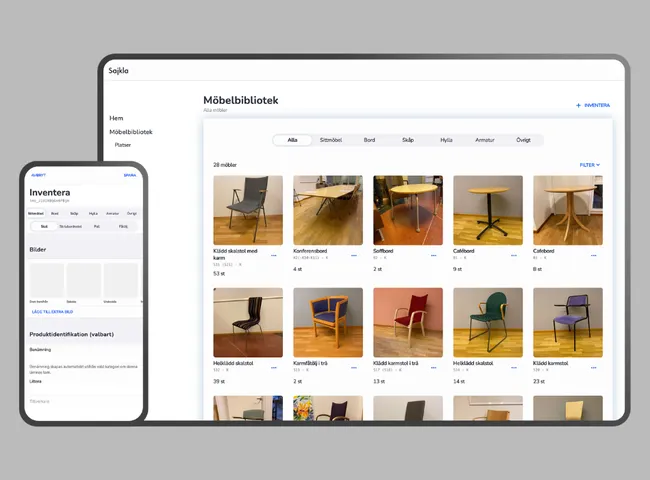Tap first empty image slot on phone
650x480 pixels.
point(47,280)
